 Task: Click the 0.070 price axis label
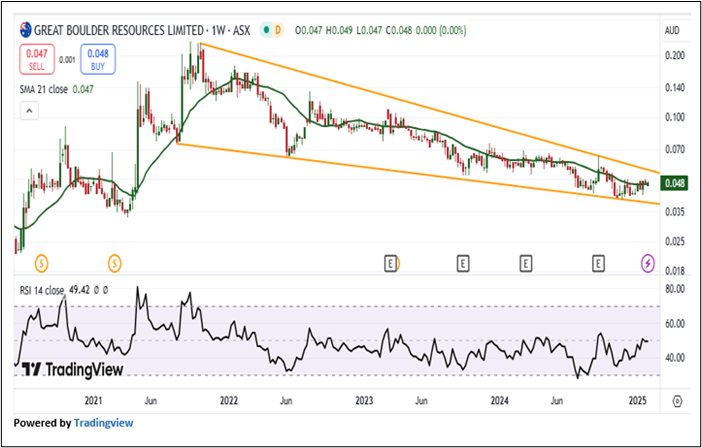pyautogui.click(x=675, y=149)
